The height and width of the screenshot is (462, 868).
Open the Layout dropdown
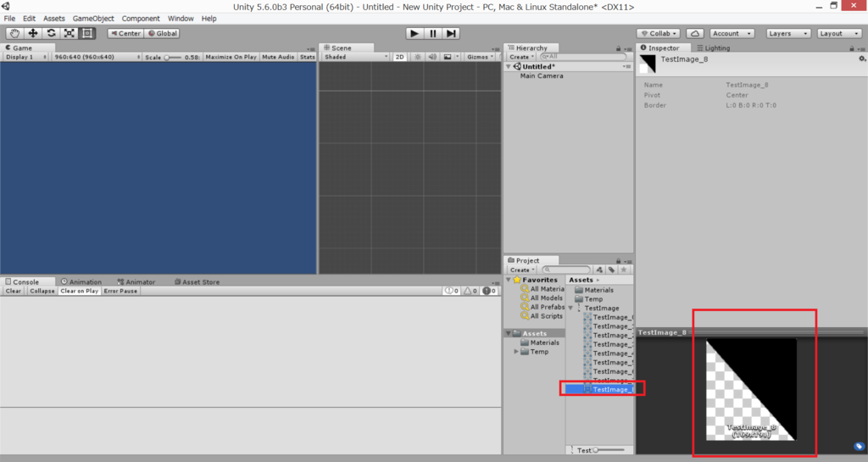(839, 33)
